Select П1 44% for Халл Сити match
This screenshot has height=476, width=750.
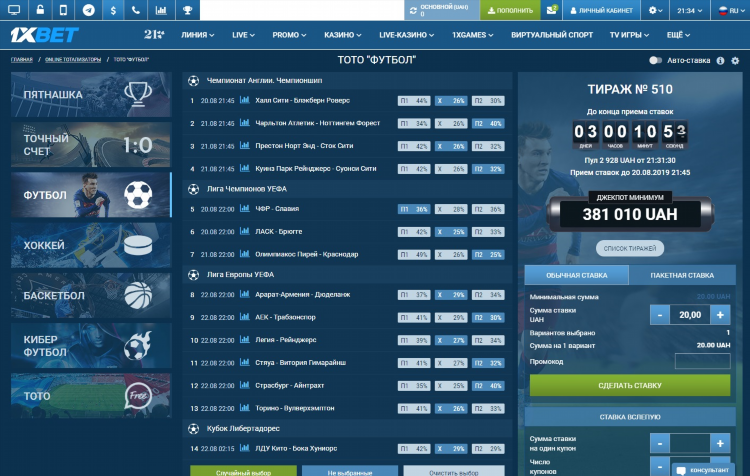click(x=414, y=101)
